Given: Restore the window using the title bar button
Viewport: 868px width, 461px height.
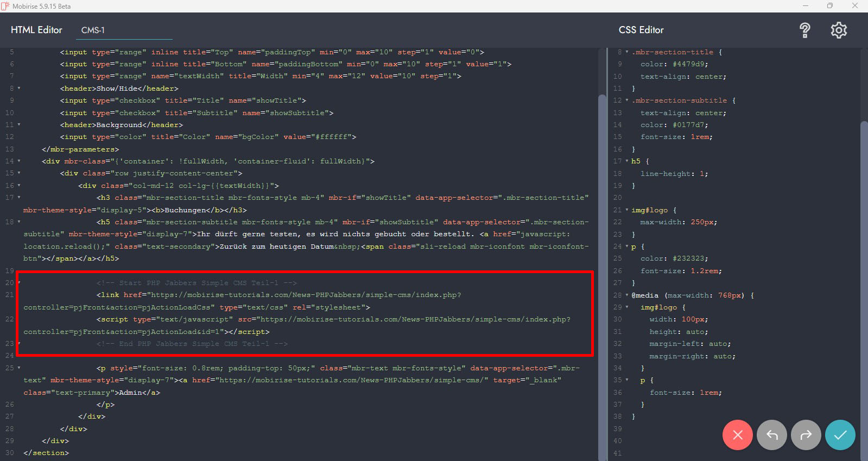Looking at the screenshot, I should tap(829, 6).
